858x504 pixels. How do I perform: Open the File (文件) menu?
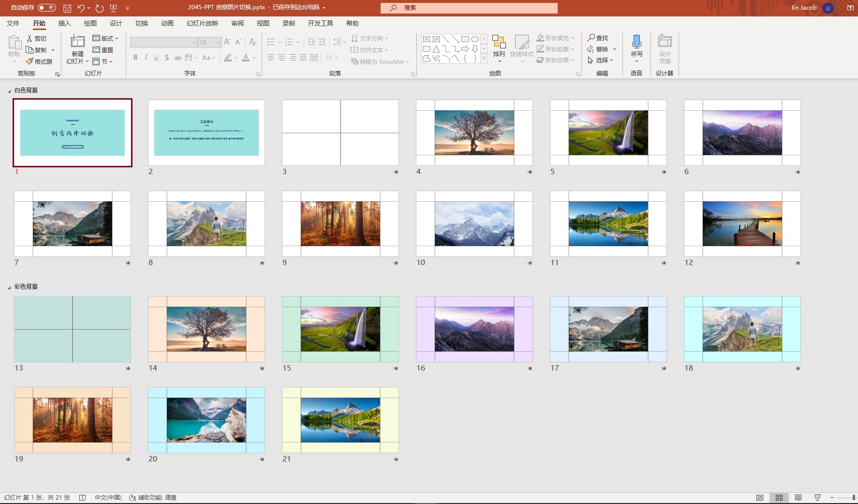13,23
